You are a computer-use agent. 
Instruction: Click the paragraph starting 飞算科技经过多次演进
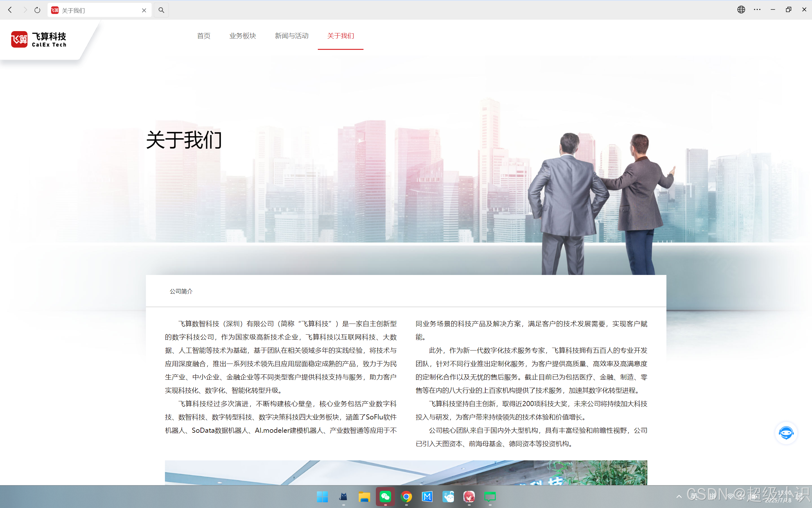coord(281,417)
